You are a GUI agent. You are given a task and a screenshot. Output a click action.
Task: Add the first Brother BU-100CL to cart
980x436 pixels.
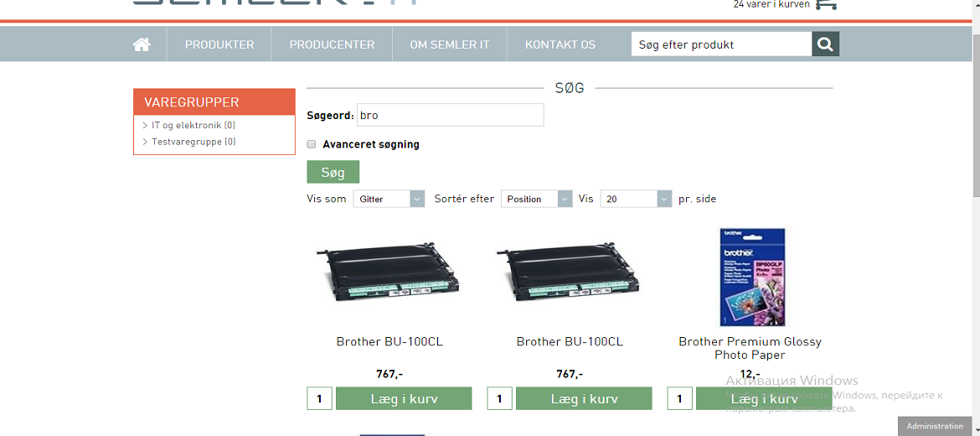[x=404, y=399]
